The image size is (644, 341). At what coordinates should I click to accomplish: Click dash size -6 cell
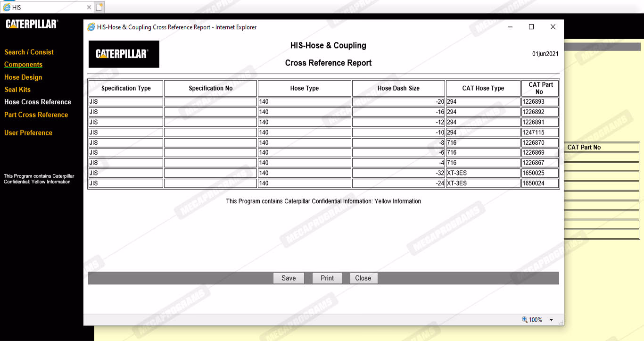pos(398,153)
